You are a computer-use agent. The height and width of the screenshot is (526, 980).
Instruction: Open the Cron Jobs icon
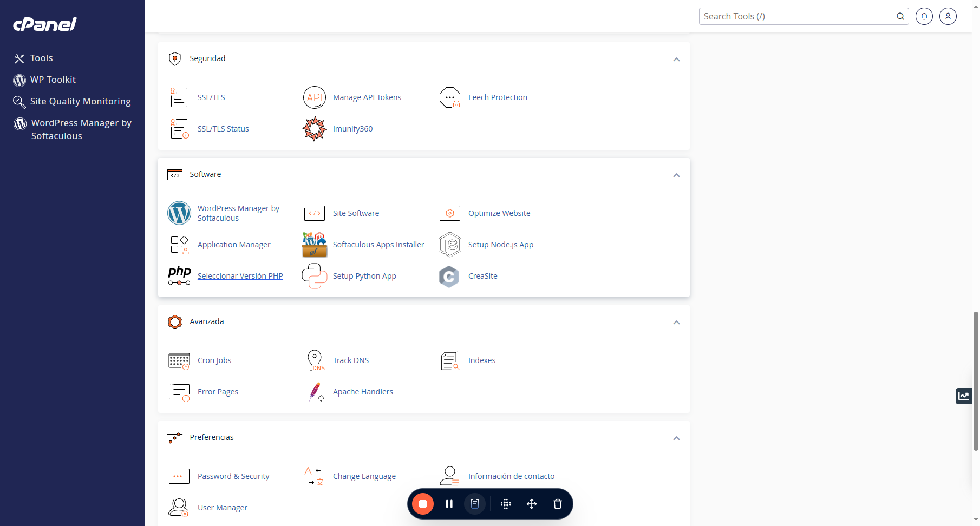179,360
